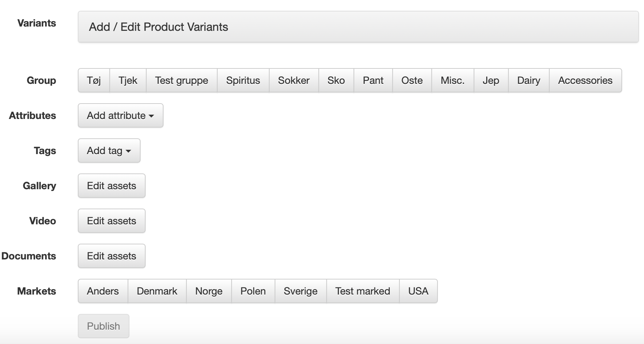
Task: Toggle the Misc. group button
Action: [453, 80]
